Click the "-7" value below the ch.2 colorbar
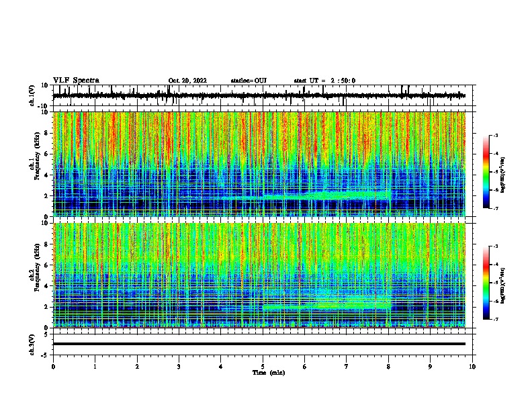The height and width of the screenshot is (411, 532). [x=495, y=319]
